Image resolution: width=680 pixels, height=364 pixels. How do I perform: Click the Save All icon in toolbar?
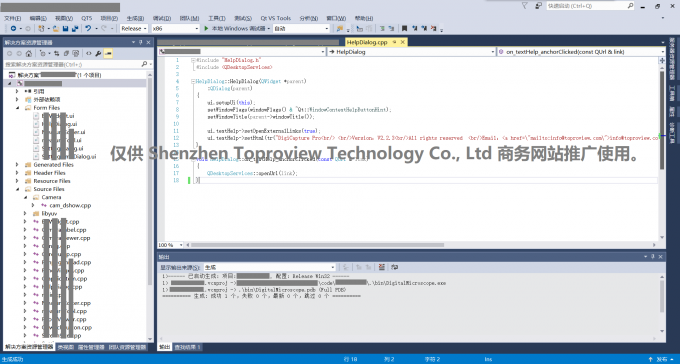pyautogui.click(x=75, y=28)
